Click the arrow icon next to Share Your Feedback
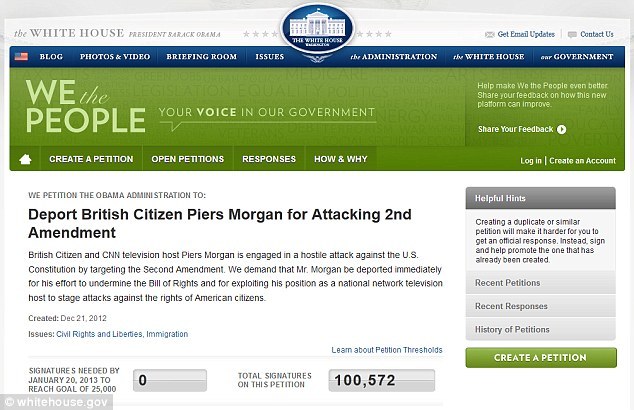Image resolution: width=634 pixels, height=410 pixels. (x=561, y=129)
